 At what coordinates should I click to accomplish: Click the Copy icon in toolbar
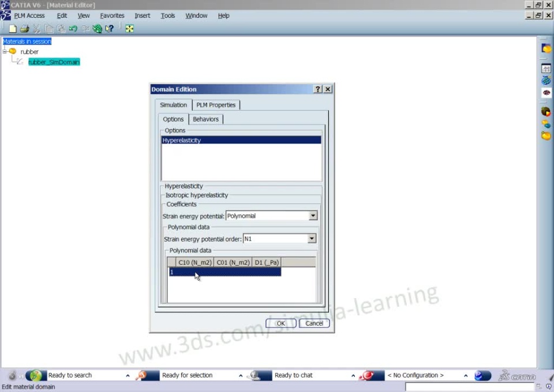(49, 29)
